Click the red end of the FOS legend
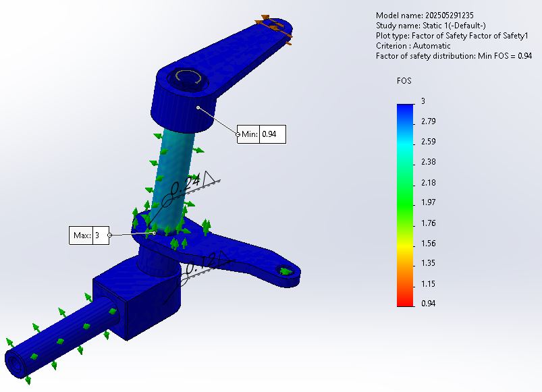This screenshot has height=392, width=542. tap(405, 302)
